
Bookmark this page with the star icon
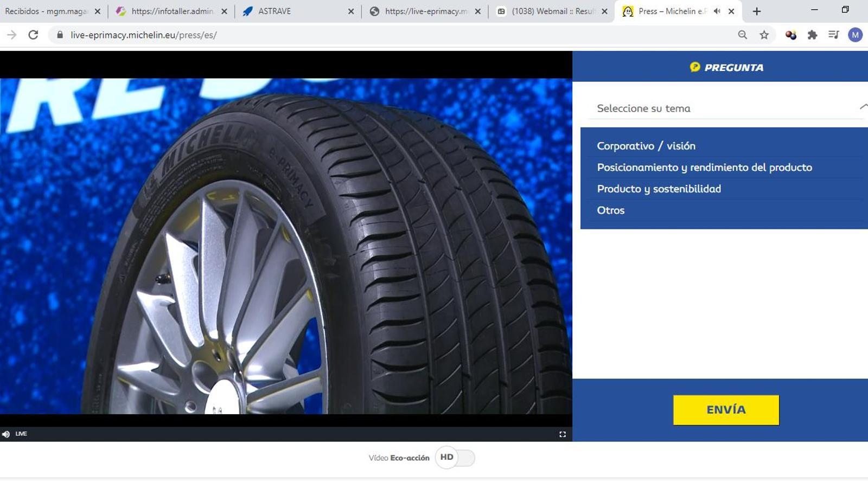764,35
